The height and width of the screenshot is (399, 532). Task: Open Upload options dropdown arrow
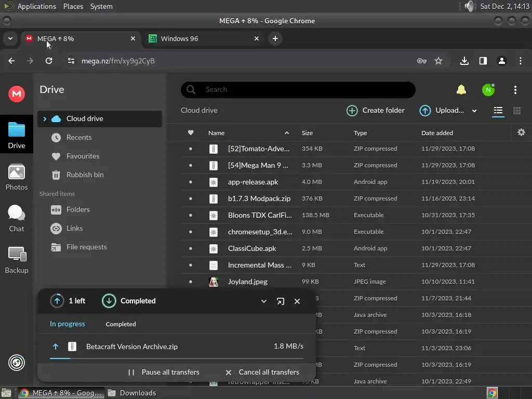[474, 111]
